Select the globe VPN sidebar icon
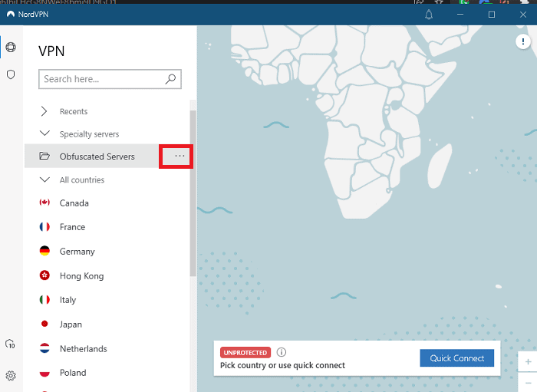This screenshot has height=392, width=537. click(x=11, y=48)
